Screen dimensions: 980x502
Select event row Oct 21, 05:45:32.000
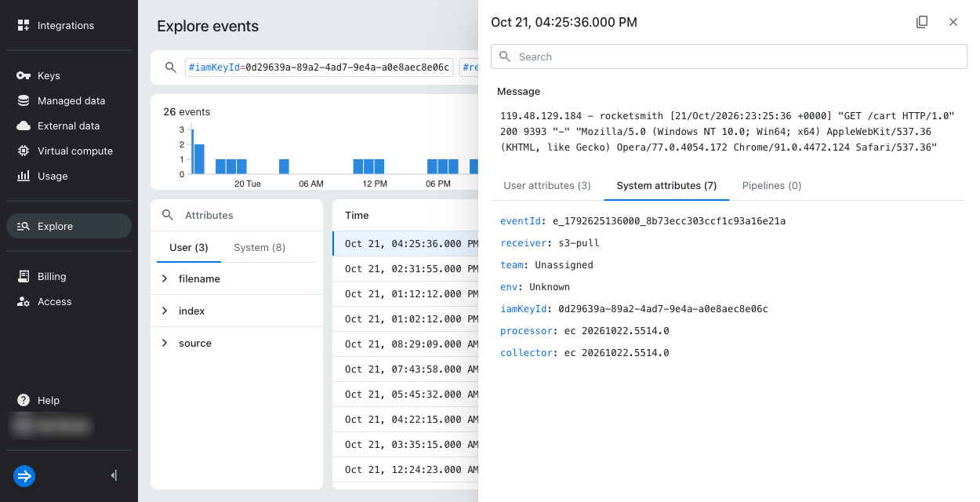coord(405,394)
